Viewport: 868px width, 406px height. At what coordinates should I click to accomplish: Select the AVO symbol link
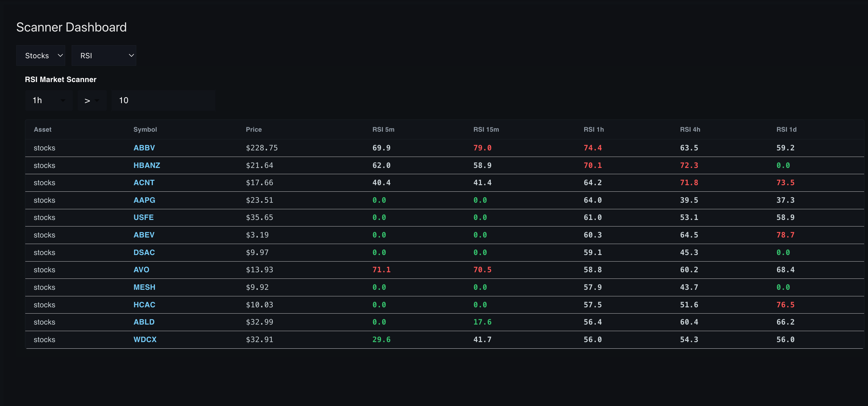141,270
